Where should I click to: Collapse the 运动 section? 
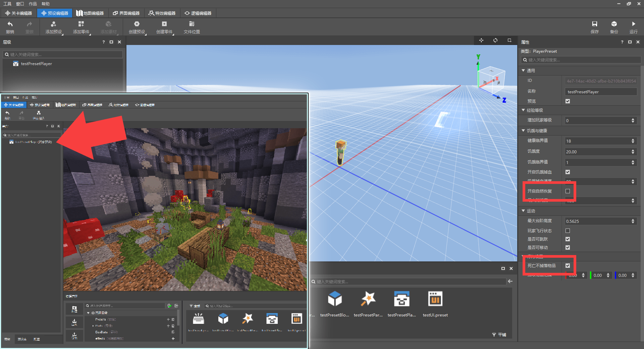coord(523,211)
